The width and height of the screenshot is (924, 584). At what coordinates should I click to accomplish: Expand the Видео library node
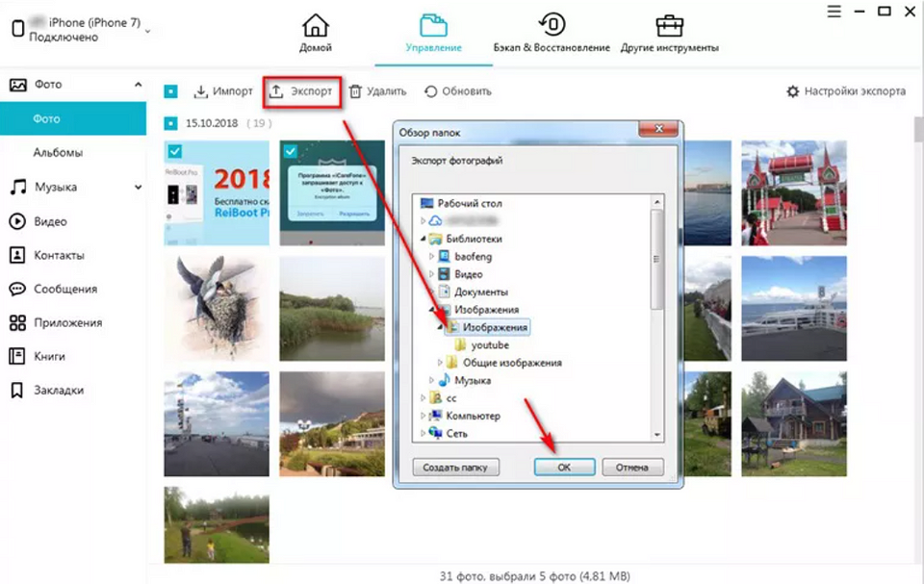(x=431, y=274)
